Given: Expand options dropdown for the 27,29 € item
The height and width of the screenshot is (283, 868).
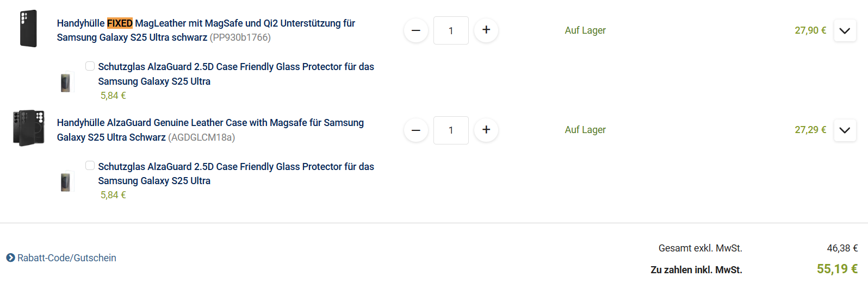Looking at the screenshot, I should coord(845,130).
